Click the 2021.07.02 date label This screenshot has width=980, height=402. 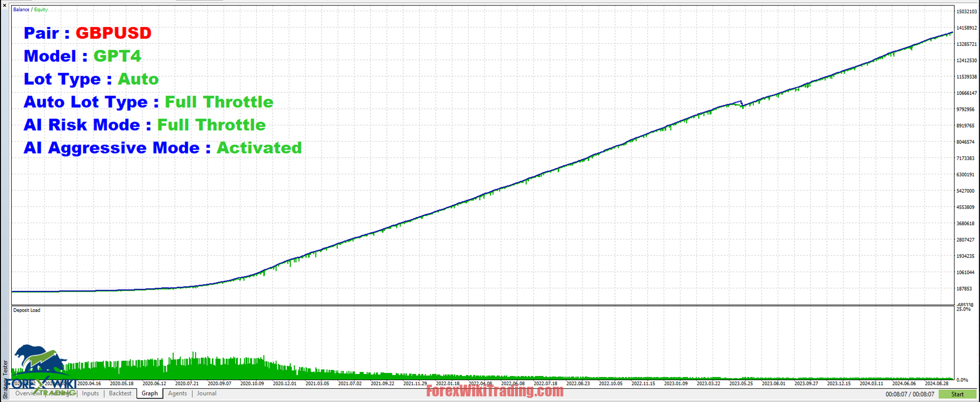350,384
